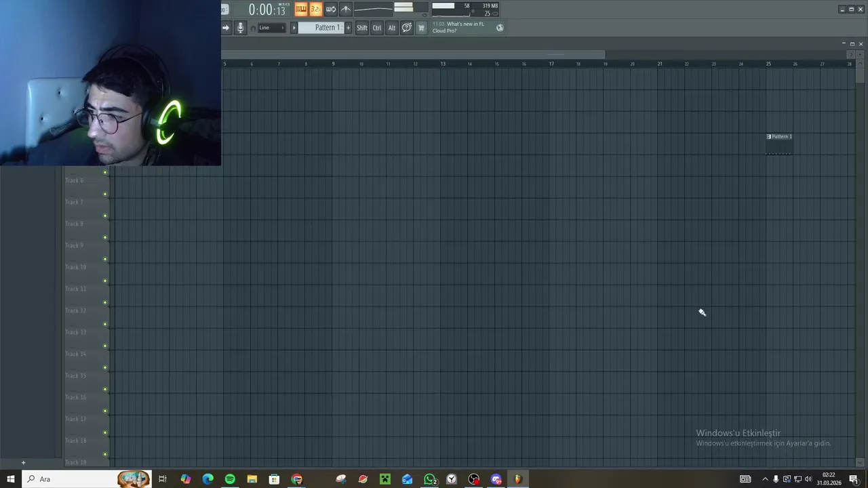Open Copilot from the taskbar
This screenshot has height=488, width=868.
click(x=186, y=479)
